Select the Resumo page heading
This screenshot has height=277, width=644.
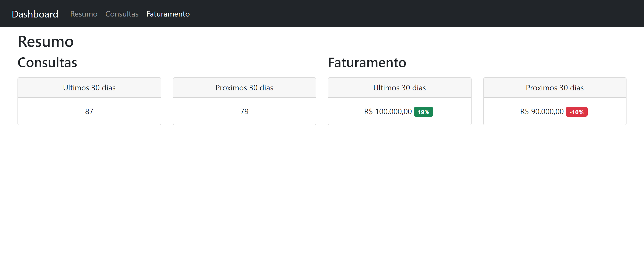pyautogui.click(x=45, y=42)
